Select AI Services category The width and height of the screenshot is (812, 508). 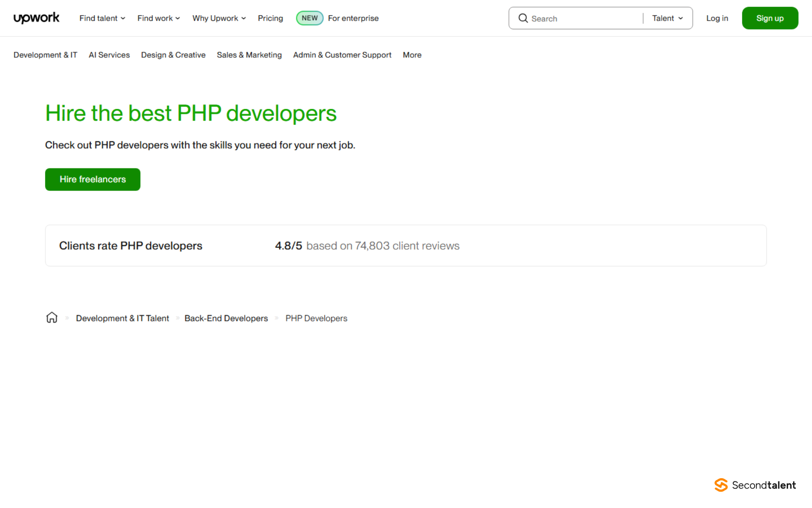coord(109,55)
